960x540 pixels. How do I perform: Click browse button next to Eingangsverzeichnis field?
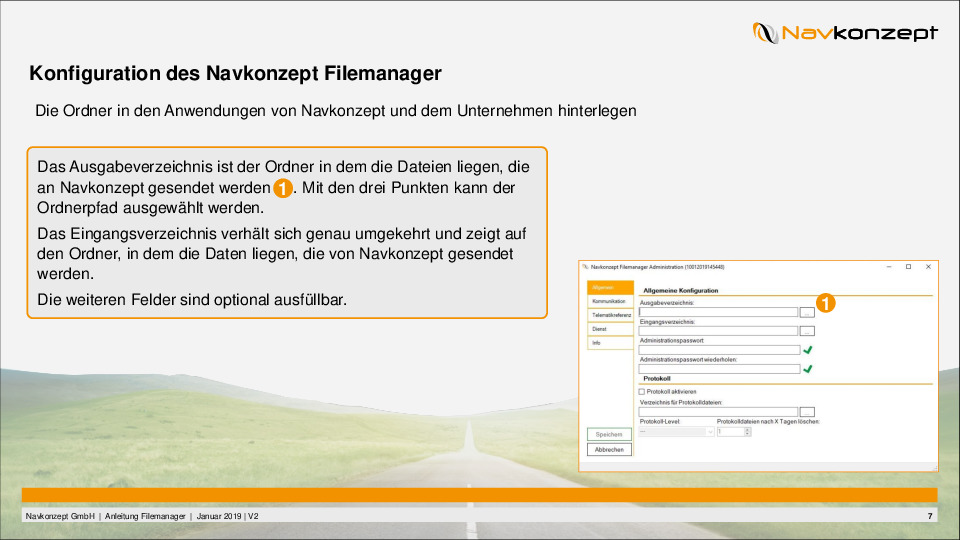tap(807, 331)
